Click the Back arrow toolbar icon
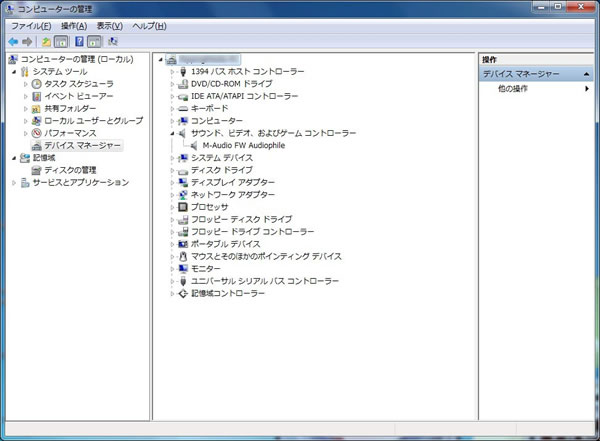The height and width of the screenshot is (441, 600). tap(13, 42)
